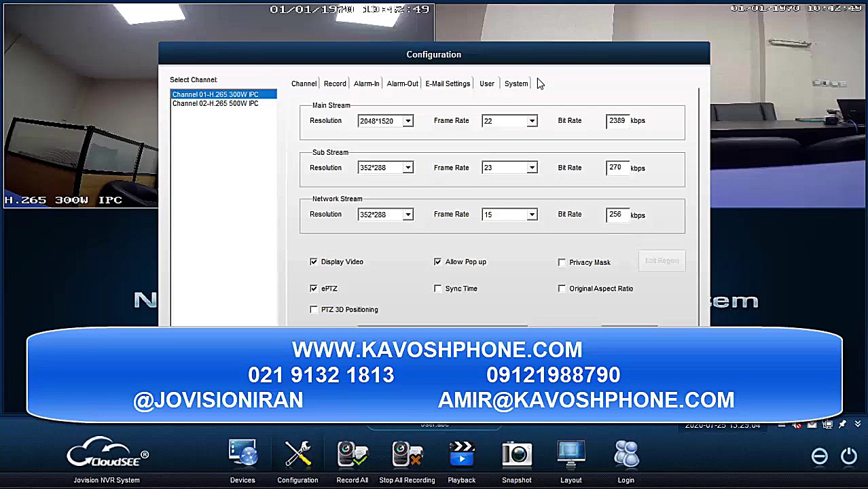Switch to the Alarm-Out tab
The width and height of the screenshot is (868, 489).
coord(402,84)
